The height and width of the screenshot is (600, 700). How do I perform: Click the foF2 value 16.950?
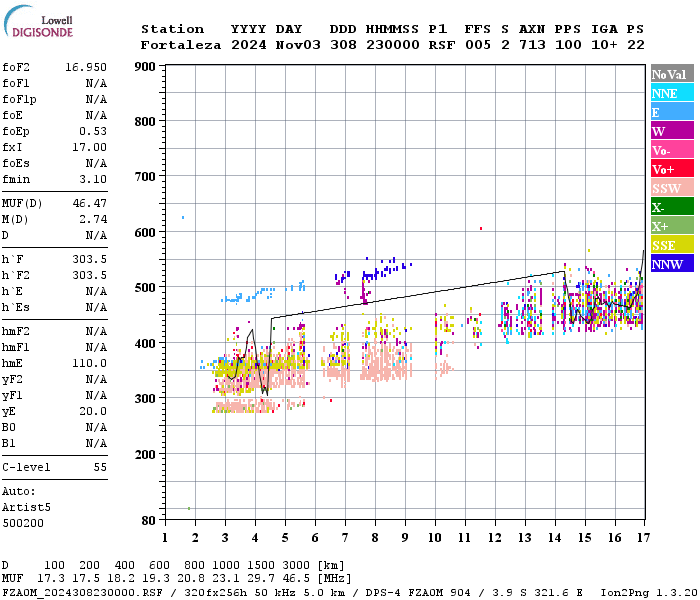tap(86, 67)
